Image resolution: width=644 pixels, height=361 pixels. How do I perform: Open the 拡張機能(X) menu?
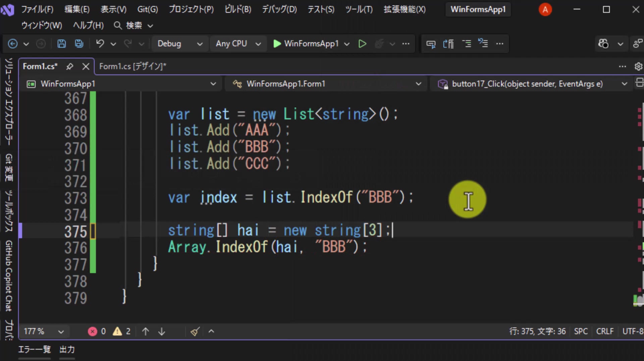pyautogui.click(x=405, y=9)
